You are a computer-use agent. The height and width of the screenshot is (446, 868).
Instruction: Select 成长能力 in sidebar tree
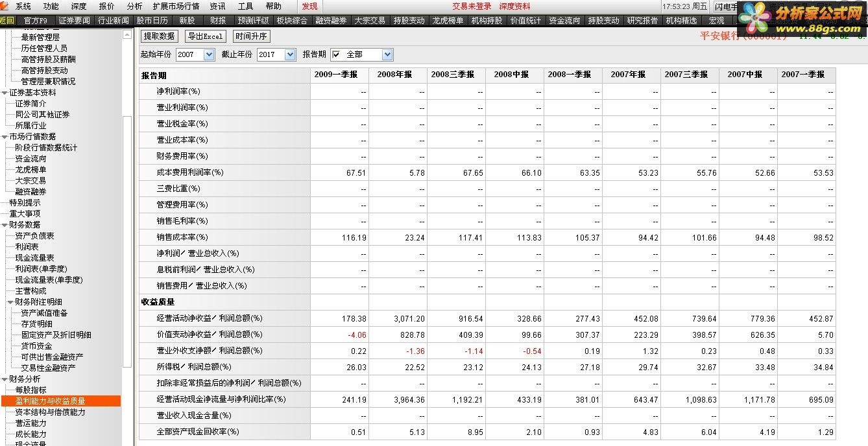(x=30, y=434)
